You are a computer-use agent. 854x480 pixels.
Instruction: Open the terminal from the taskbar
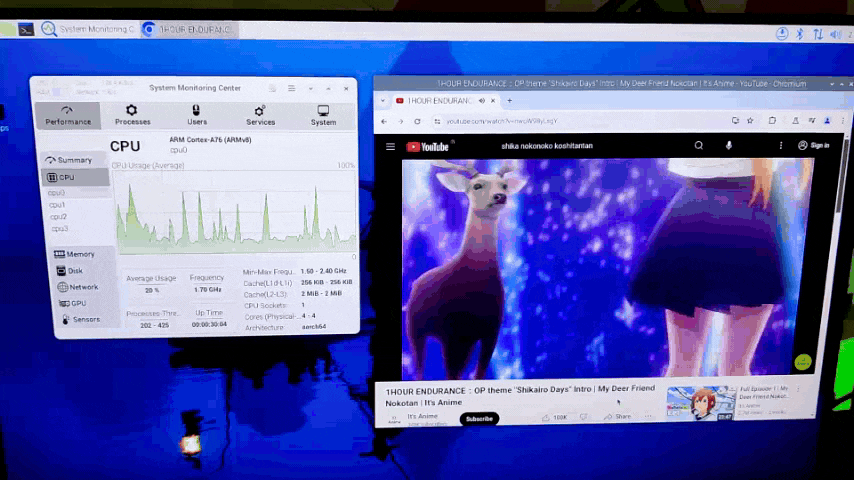(x=26, y=29)
